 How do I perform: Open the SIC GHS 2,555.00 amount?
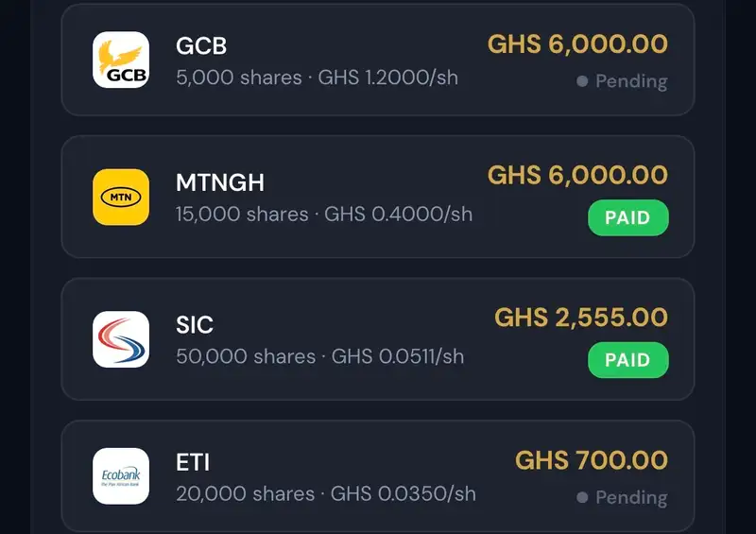tap(581, 318)
